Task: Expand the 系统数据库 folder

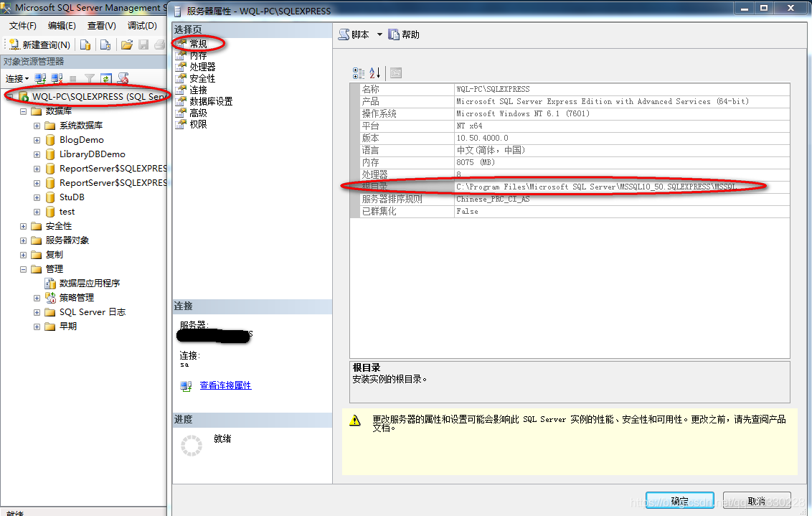Action: pyautogui.click(x=37, y=126)
